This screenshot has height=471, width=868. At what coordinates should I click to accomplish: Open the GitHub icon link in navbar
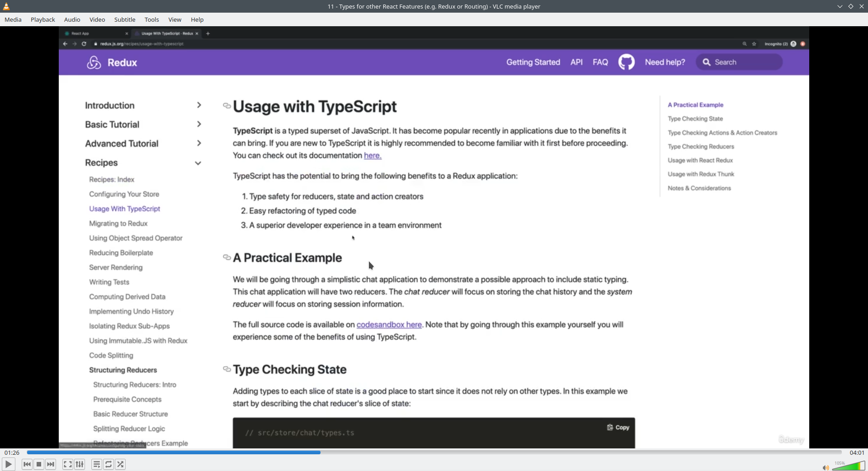pos(627,62)
